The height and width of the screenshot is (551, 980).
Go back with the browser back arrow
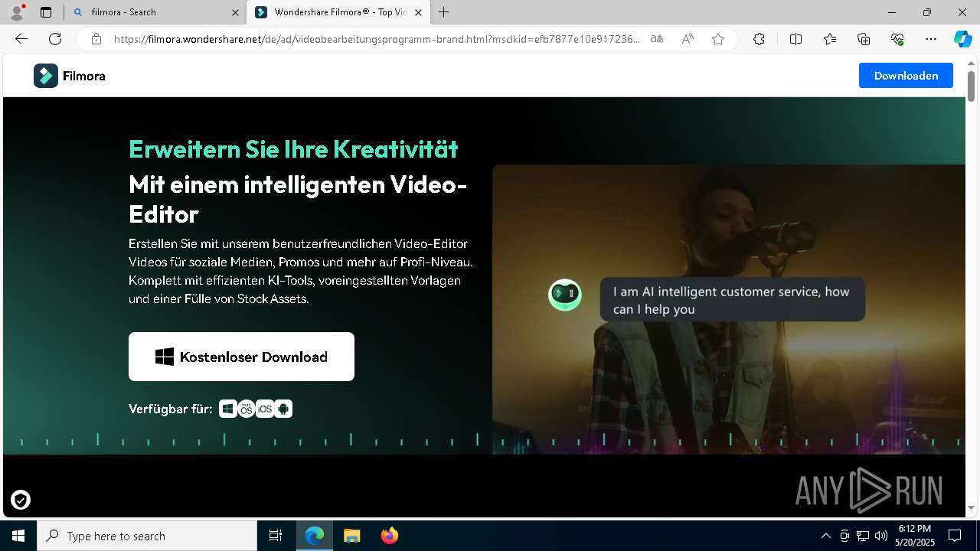[x=21, y=39]
